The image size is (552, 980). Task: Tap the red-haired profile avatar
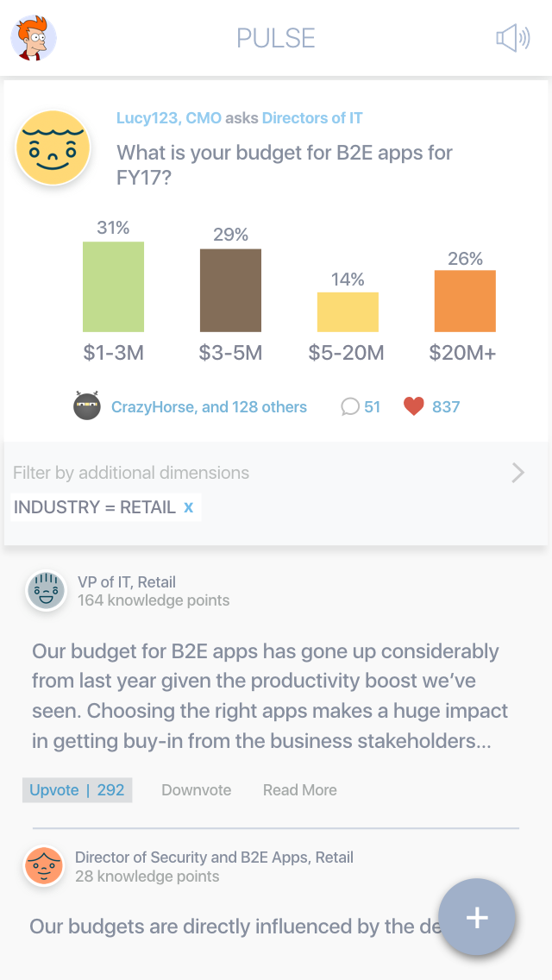coord(34,38)
